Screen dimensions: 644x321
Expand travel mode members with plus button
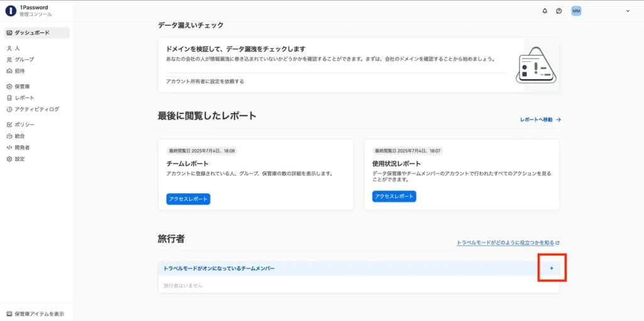click(552, 268)
